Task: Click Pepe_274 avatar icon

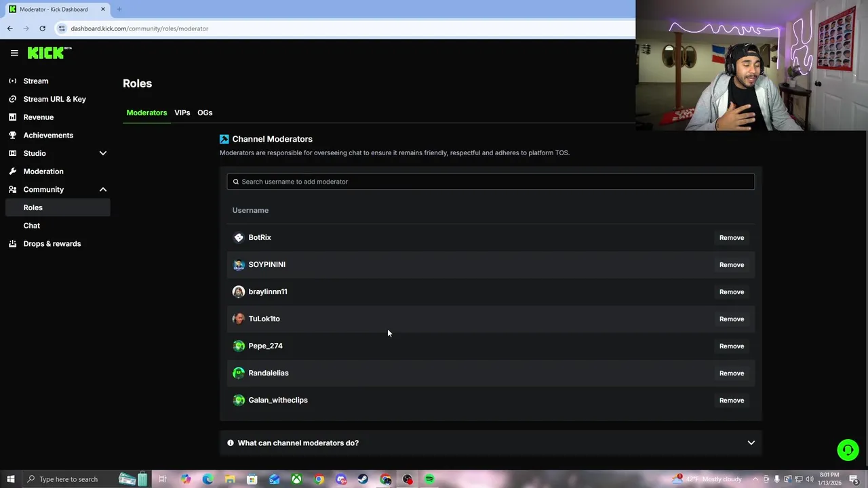Action: click(239, 346)
